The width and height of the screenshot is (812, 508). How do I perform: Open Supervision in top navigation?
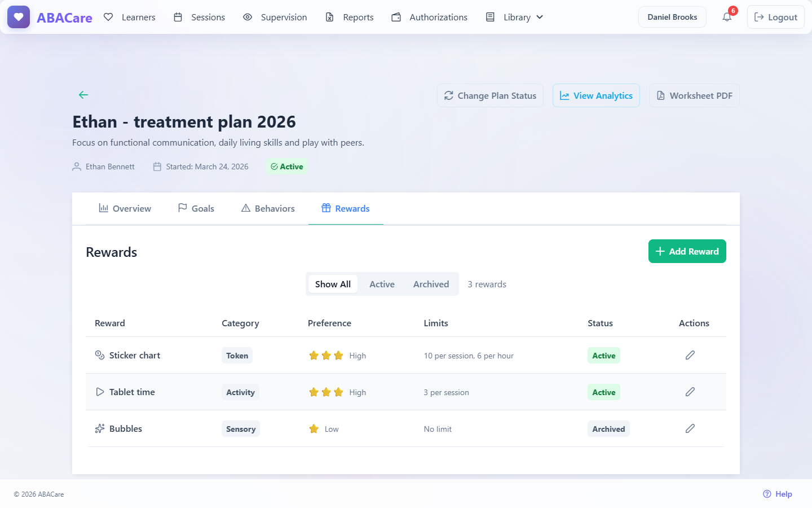coord(275,17)
